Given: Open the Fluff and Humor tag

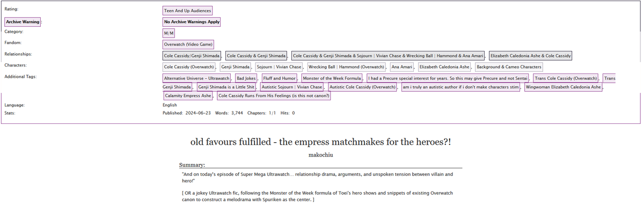Looking at the screenshot, I should coord(279,78).
